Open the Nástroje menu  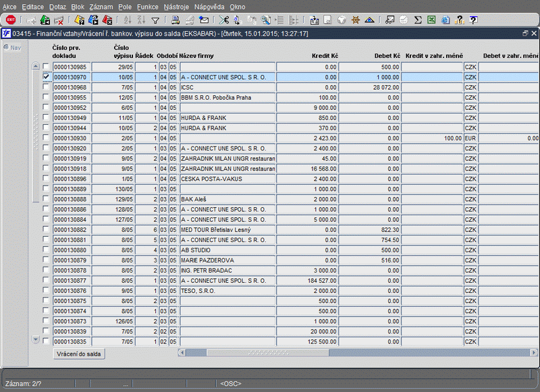(x=176, y=7)
